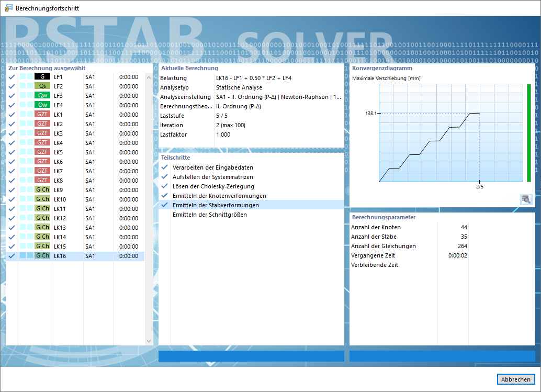The height and width of the screenshot is (392, 541).
Task: Click checkmark beside Verarbeiten der Eingabedaten
Action: point(165,167)
